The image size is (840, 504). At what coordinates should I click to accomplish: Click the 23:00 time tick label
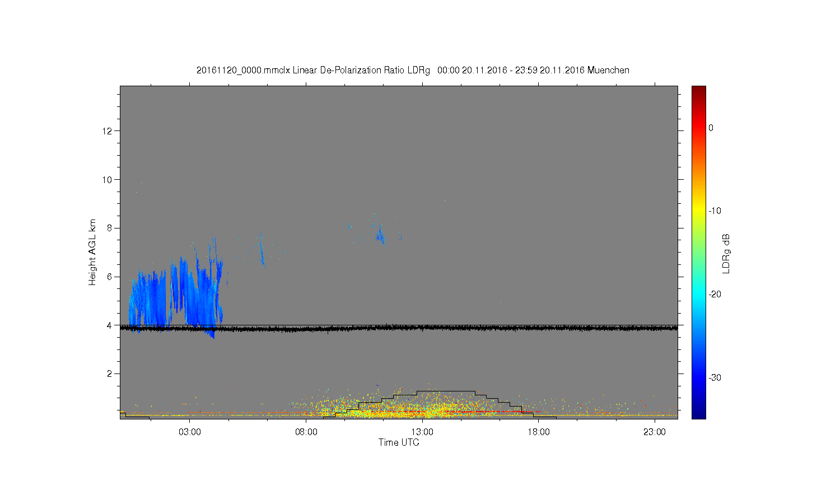coord(655,432)
